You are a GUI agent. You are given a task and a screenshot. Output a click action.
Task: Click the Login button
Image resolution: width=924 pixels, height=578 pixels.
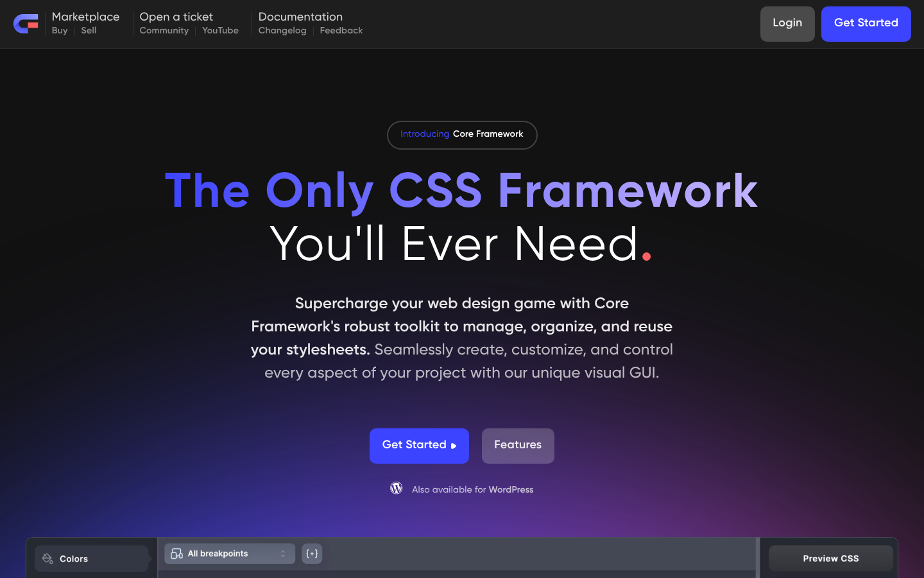click(x=787, y=24)
